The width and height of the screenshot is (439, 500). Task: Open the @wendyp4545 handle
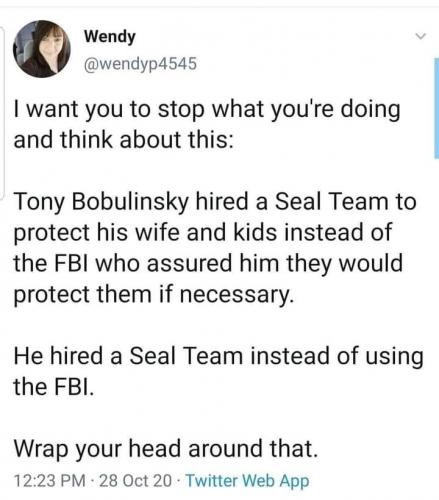[x=140, y=64]
